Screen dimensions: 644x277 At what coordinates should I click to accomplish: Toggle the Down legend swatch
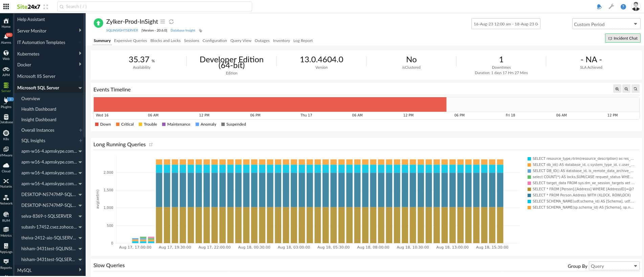[97, 124]
